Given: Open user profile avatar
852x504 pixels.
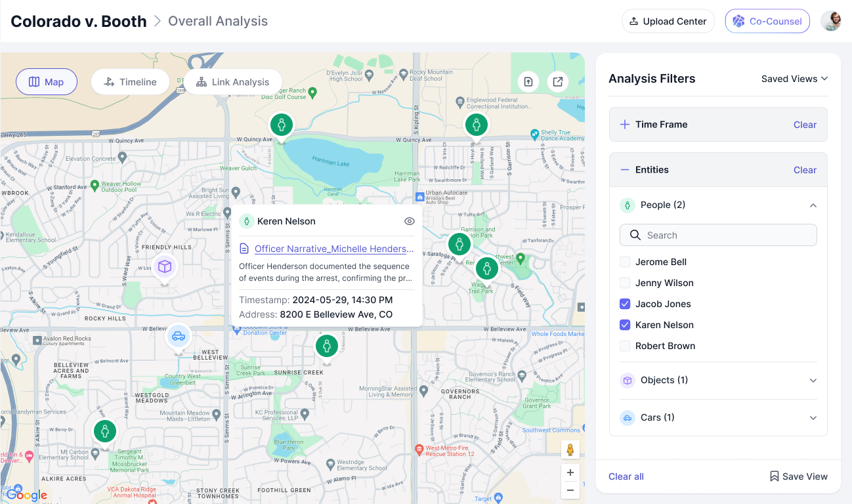Looking at the screenshot, I should point(830,21).
